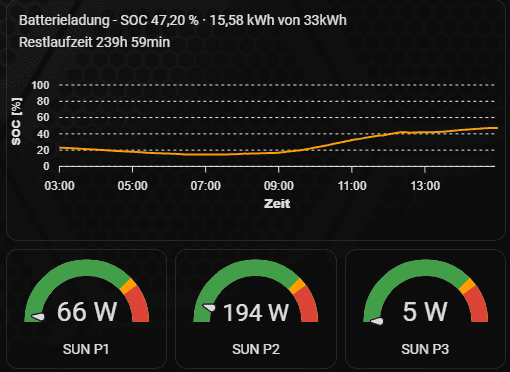Screen dimensions: 510x372
Task: Click the needle pointer on SUN P3 gauge
Action: click(x=377, y=321)
